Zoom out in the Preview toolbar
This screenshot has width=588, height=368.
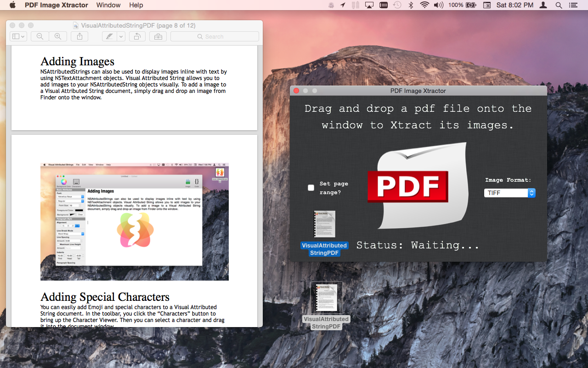pyautogui.click(x=40, y=36)
